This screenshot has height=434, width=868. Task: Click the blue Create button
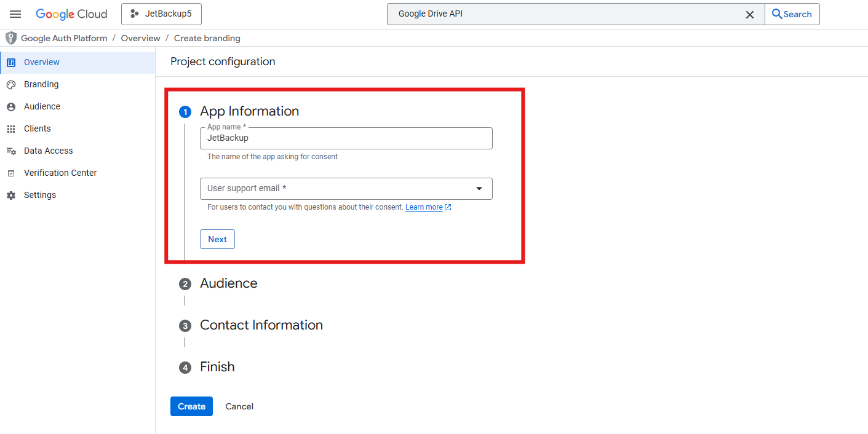pos(191,406)
